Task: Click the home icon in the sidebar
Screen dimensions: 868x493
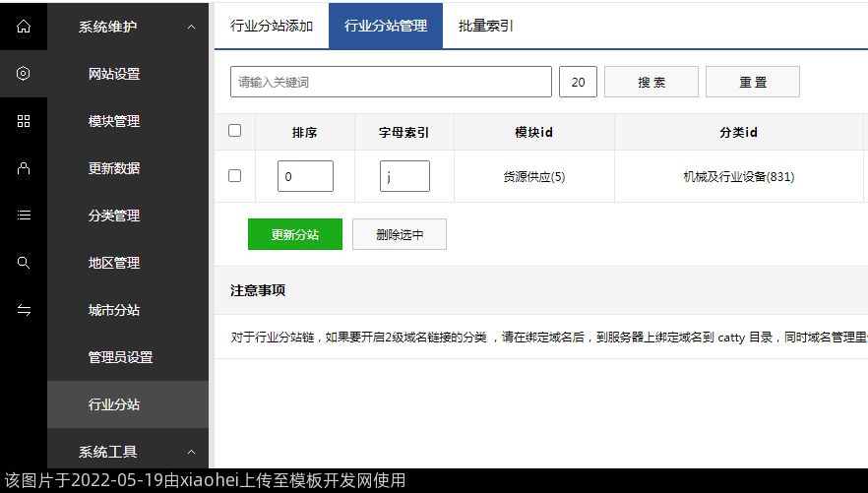Action: [x=24, y=27]
